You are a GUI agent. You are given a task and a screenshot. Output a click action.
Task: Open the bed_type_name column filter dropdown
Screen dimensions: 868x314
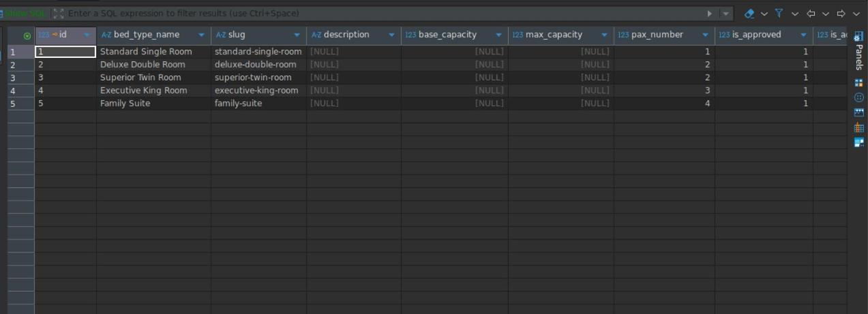[x=201, y=35]
